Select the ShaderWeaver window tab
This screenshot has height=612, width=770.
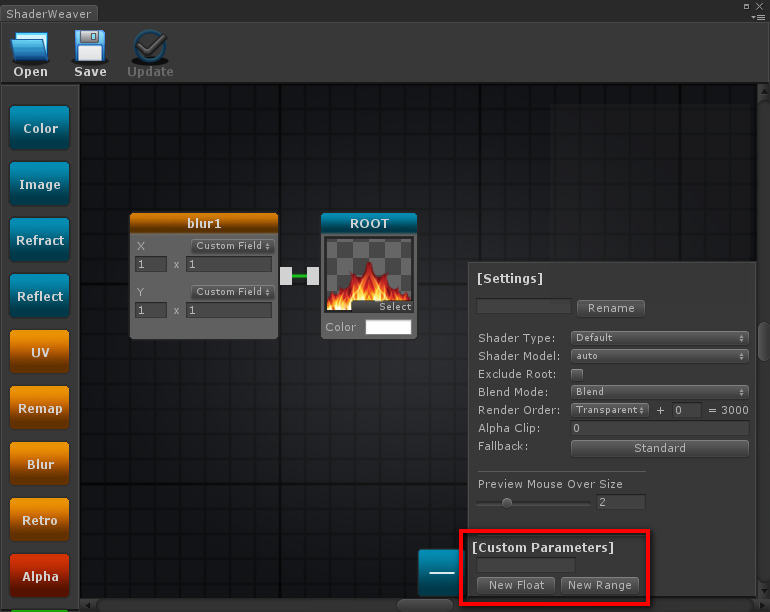49,13
